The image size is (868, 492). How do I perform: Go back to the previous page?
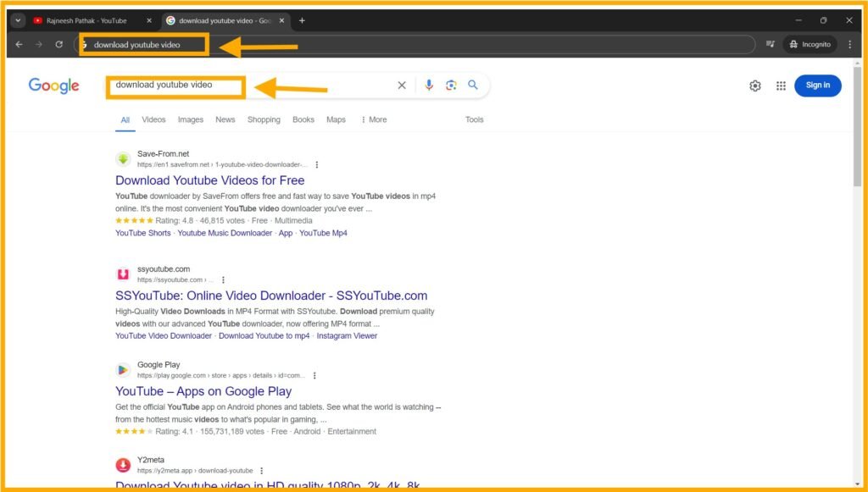tap(19, 44)
